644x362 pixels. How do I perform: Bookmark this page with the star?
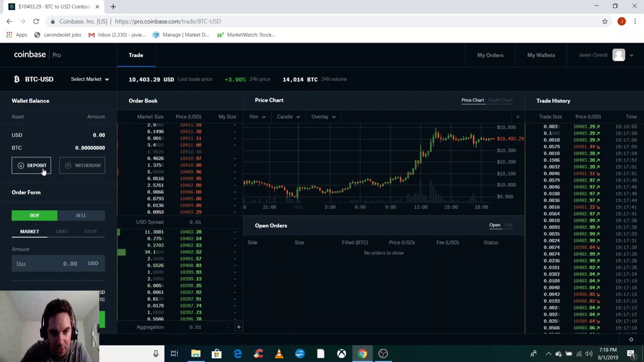(605, 21)
